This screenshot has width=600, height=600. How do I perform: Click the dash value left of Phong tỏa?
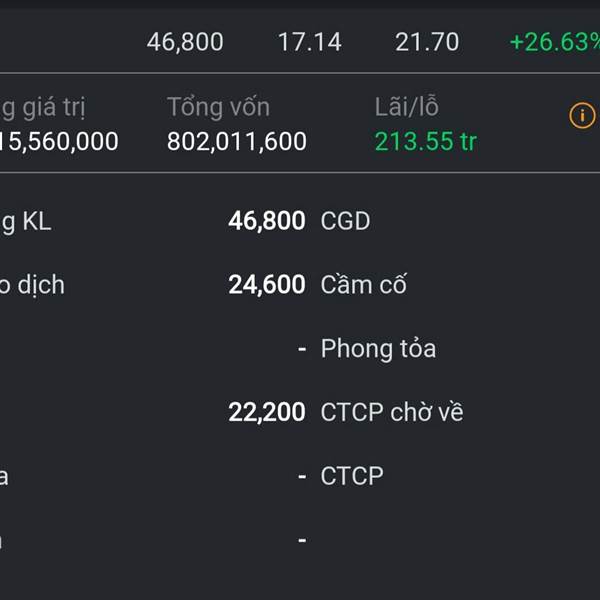[301, 349]
